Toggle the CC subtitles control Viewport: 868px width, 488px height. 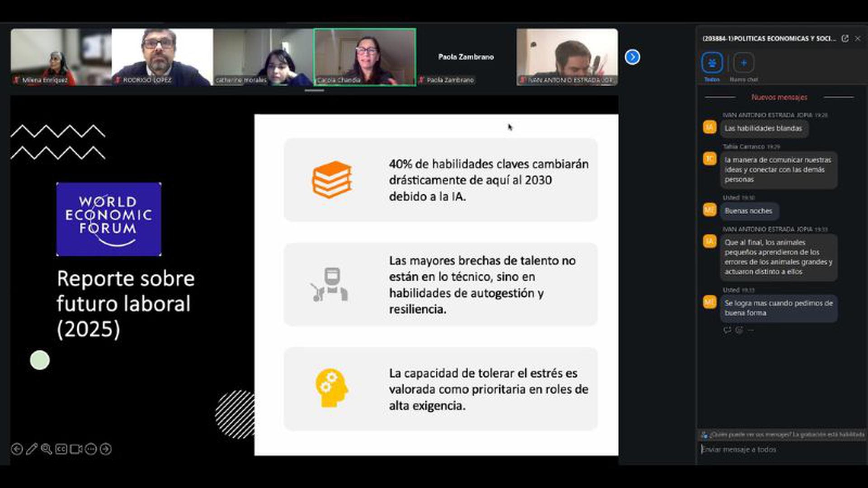61,449
